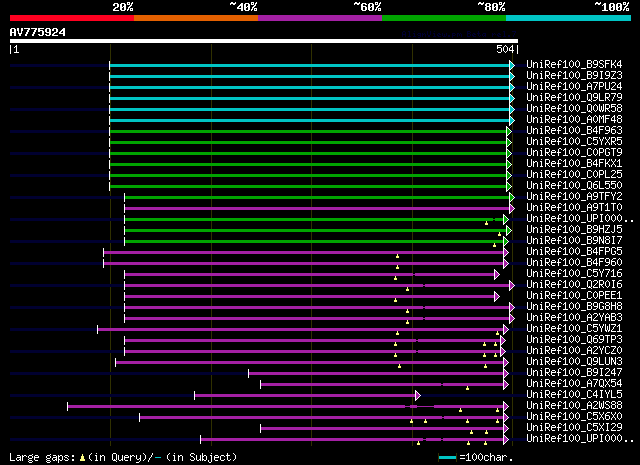Select the UniRef100_B9N8I7 subject label
This screenshot has height=465, width=640.
(574, 241)
